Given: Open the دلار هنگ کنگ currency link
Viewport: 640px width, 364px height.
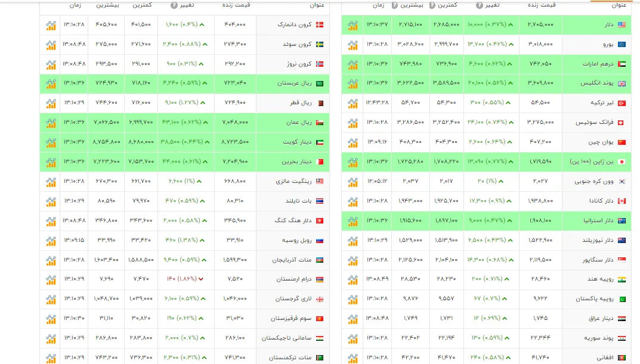Looking at the screenshot, I should 293,220.
